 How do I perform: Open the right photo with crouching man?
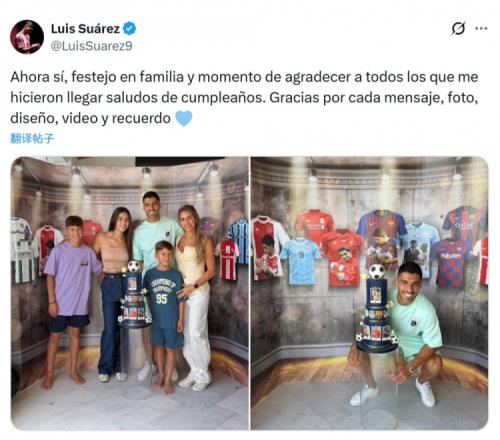370,293
